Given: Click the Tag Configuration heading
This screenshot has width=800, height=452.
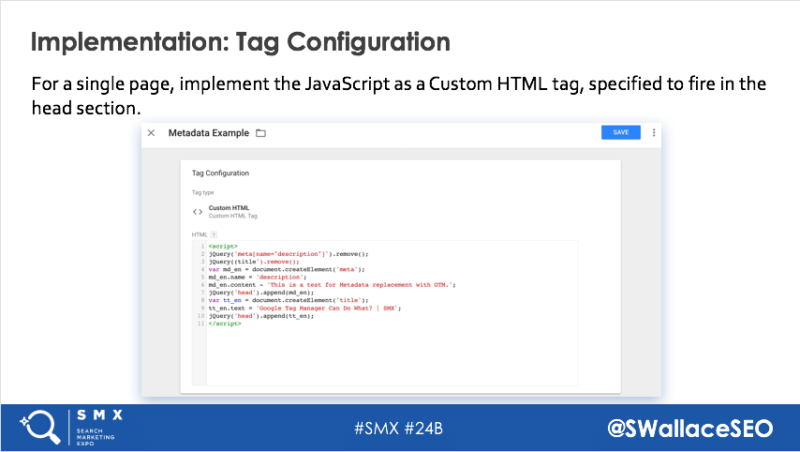Looking at the screenshot, I should tap(220, 173).
